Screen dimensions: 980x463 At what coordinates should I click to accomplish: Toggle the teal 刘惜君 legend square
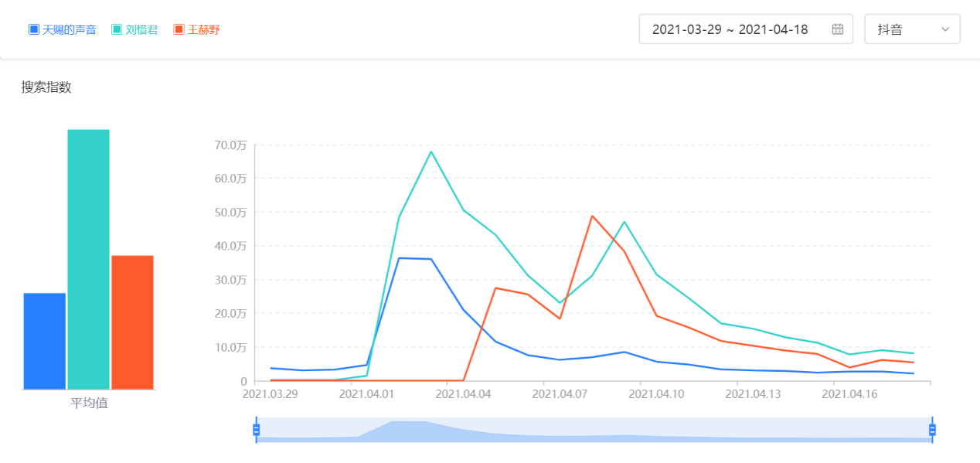tap(117, 29)
